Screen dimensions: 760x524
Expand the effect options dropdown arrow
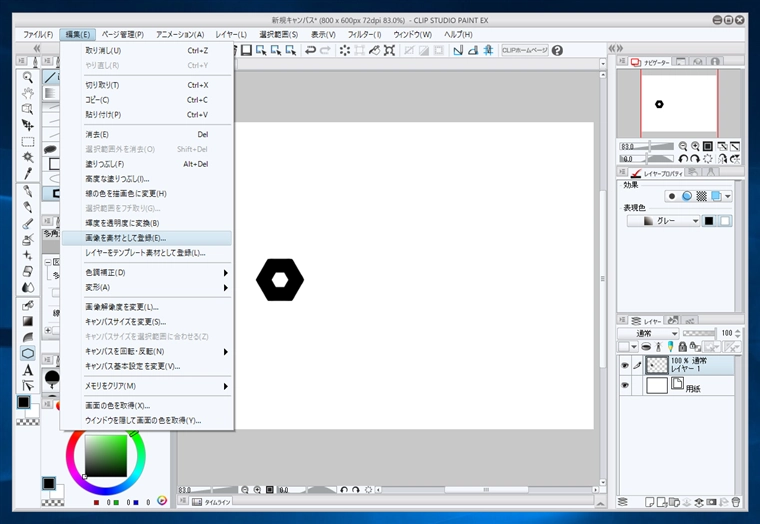pos(728,196)
